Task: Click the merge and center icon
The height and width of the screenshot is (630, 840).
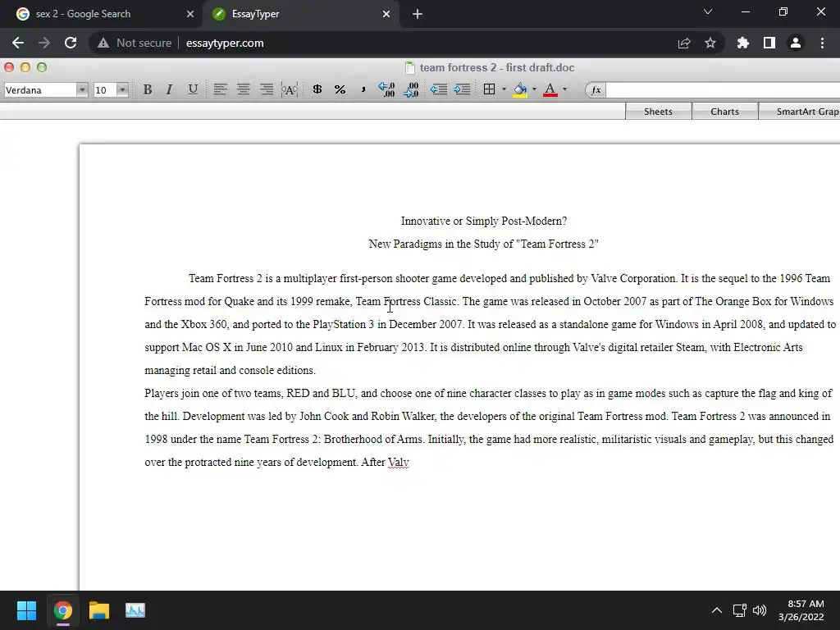Action: pyautogui.click(x=290, y=89)
